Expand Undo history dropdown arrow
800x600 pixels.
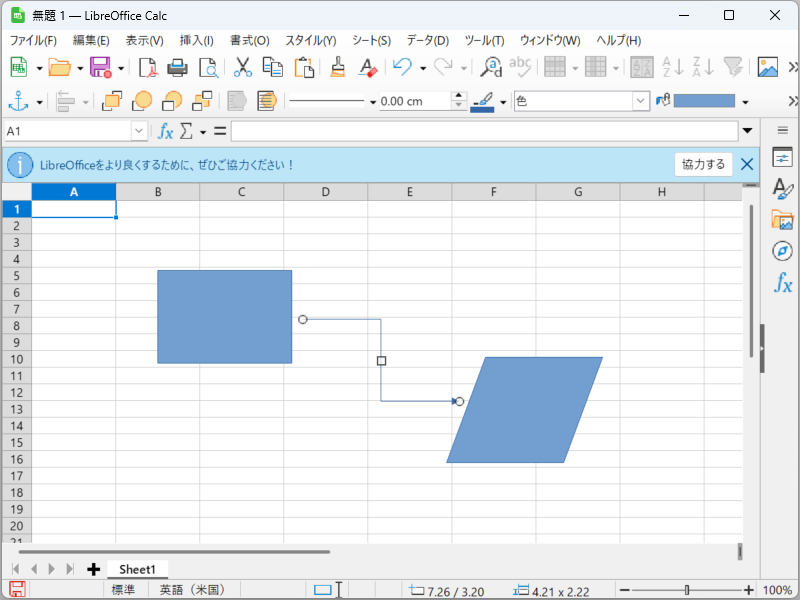click(x=422, y=68)
